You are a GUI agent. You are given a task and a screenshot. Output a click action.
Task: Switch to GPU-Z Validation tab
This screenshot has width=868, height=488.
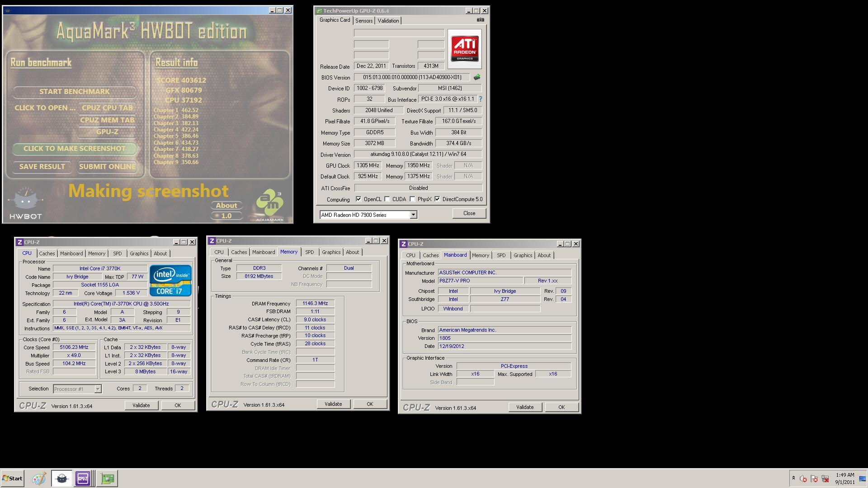pos(388,21)
